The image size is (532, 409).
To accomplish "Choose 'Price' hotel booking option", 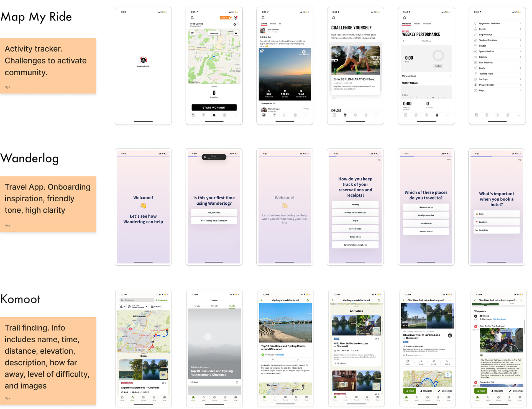I will pos(497,214).
